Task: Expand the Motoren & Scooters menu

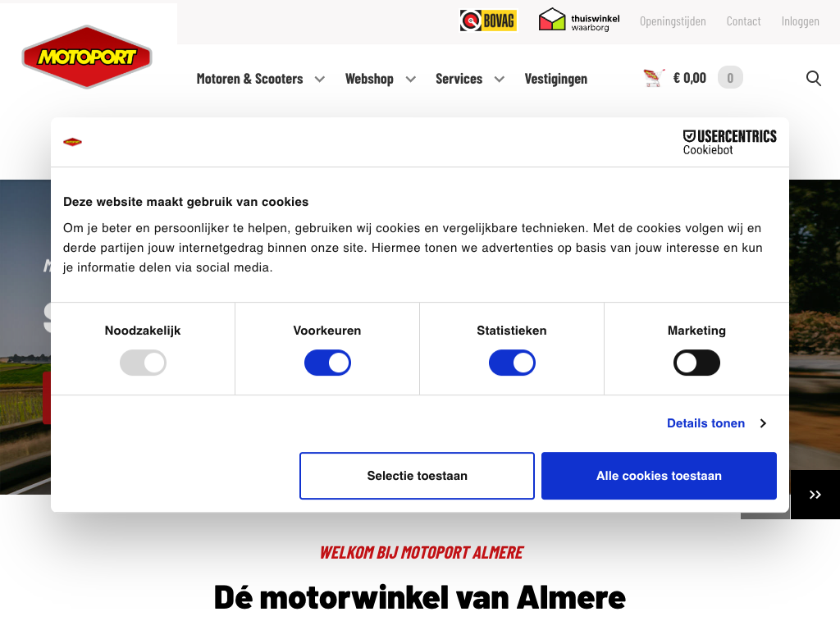Action: (x=261, y=79)
